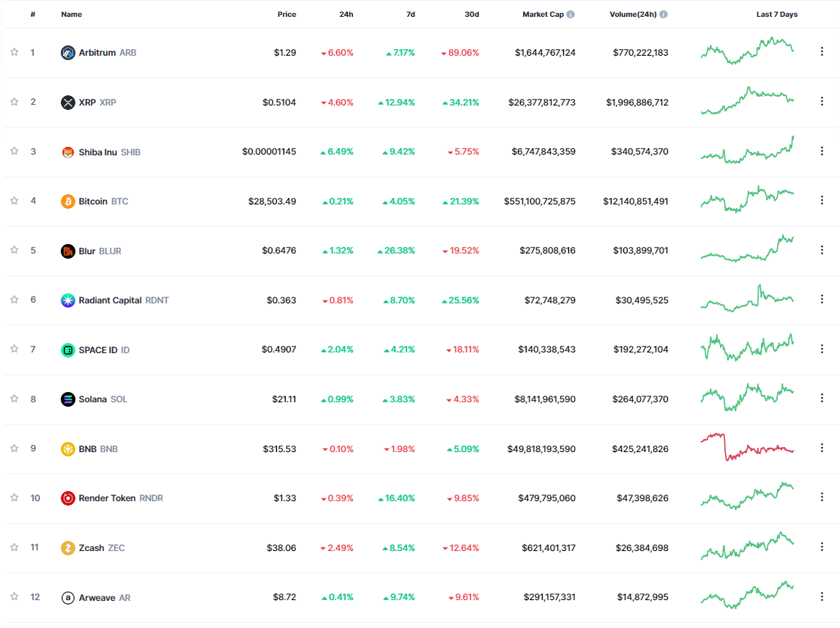
Task: Open the three-dot menu for Arbitrum
Action: tap(822, 52)
